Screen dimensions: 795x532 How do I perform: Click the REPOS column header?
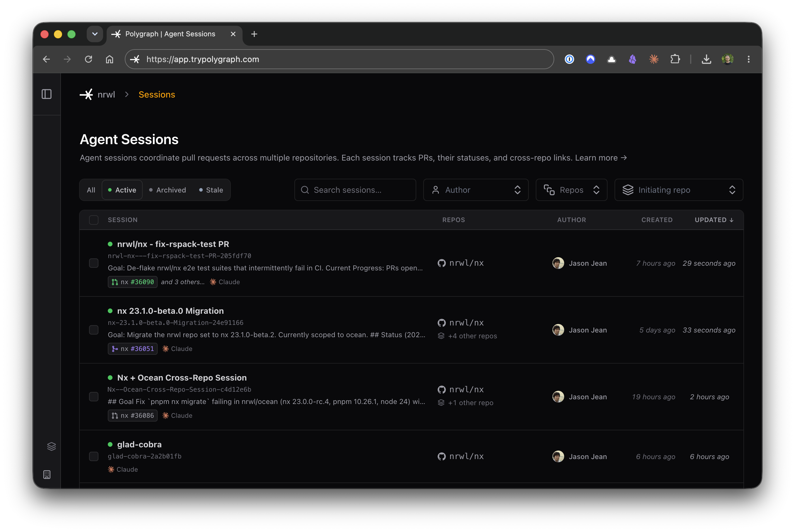453,220
